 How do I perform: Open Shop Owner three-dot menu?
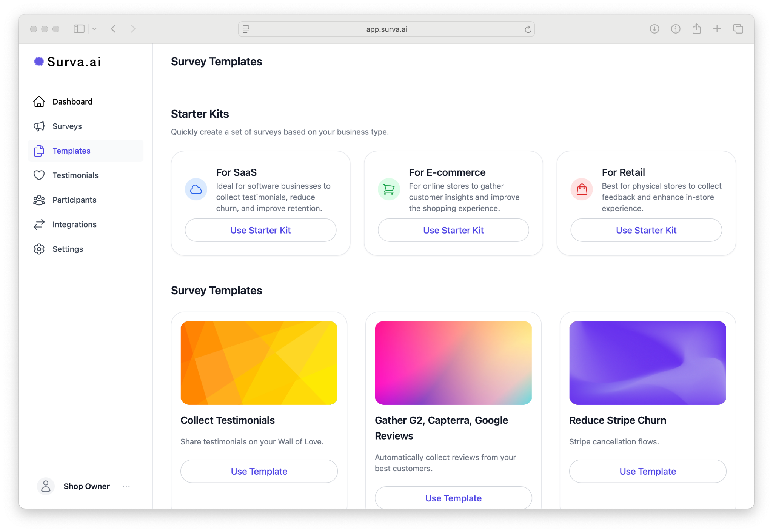point(126,486)
